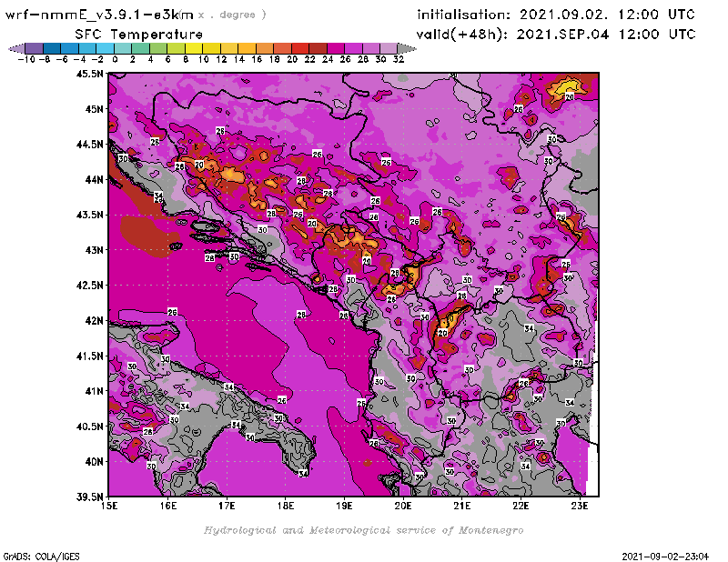Click the 'GrADS: COLA/IGES' credit text
The width and height of the screenshot is (728, 562).
(41, 557)
